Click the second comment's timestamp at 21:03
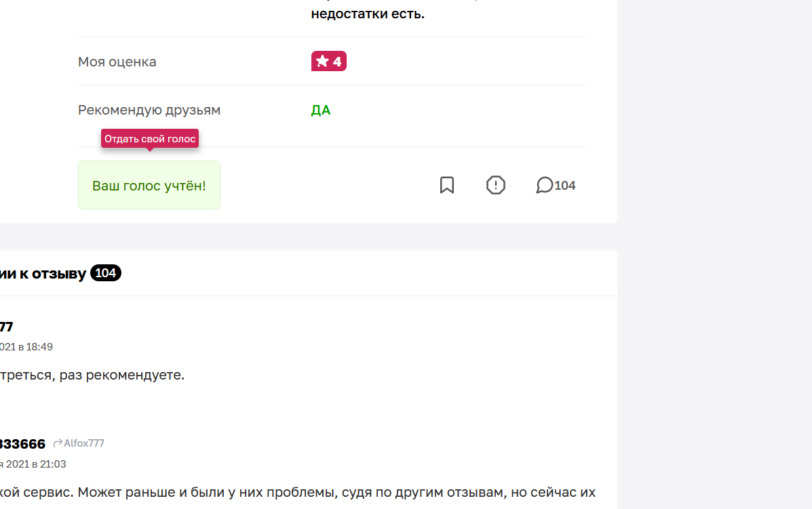812x509 pixels. [x=33, y=464]
